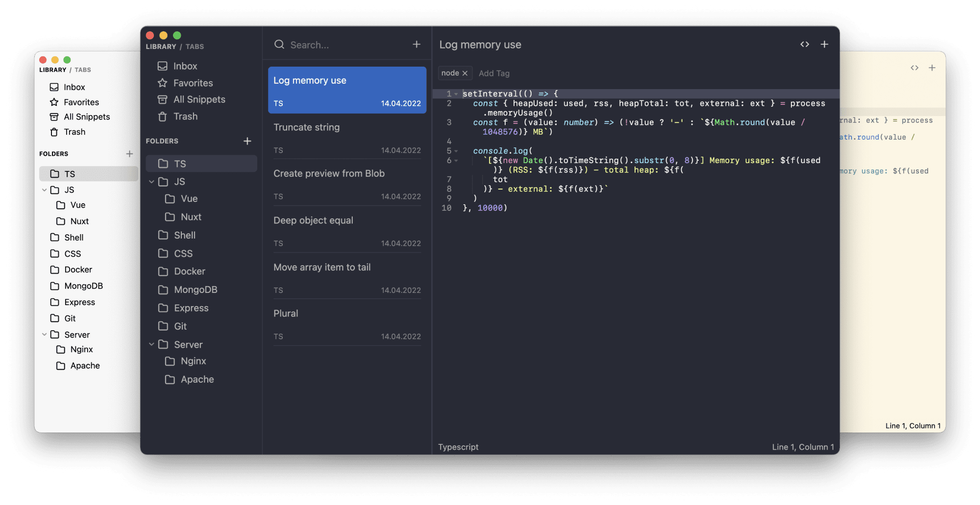The width and height of the screenshot is (980, 505).
Task: Add new fragment with plus in dark editor
Action: (x=825, y=45)
